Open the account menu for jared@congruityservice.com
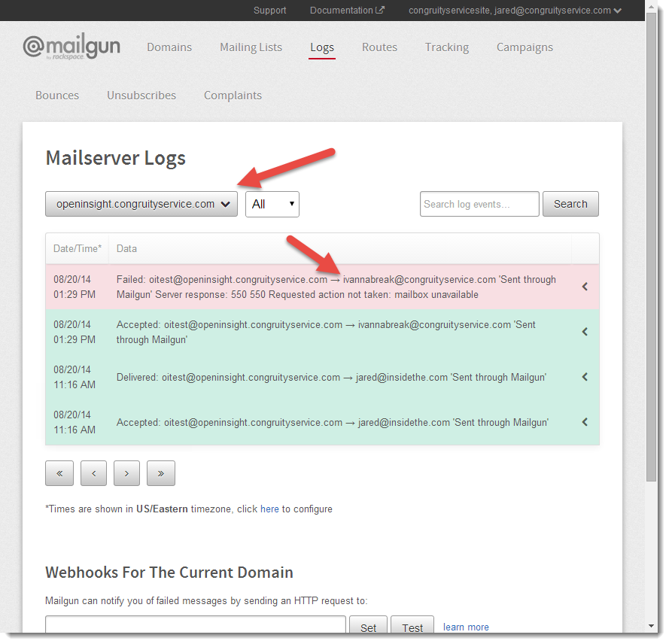The image size is (669, 644). 515,11
